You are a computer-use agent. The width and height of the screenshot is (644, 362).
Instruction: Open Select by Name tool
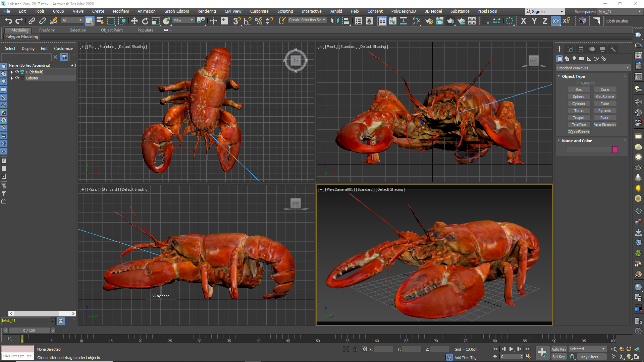coord(100,21)
